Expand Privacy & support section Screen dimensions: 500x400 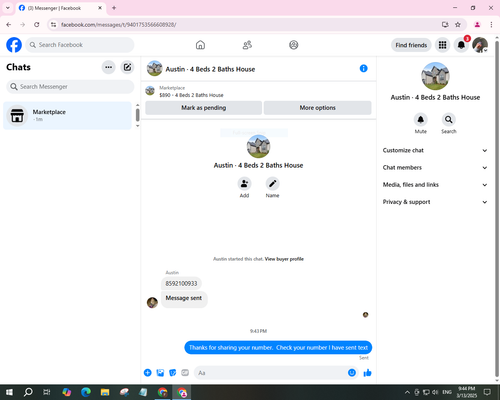(x=435, y=202)
